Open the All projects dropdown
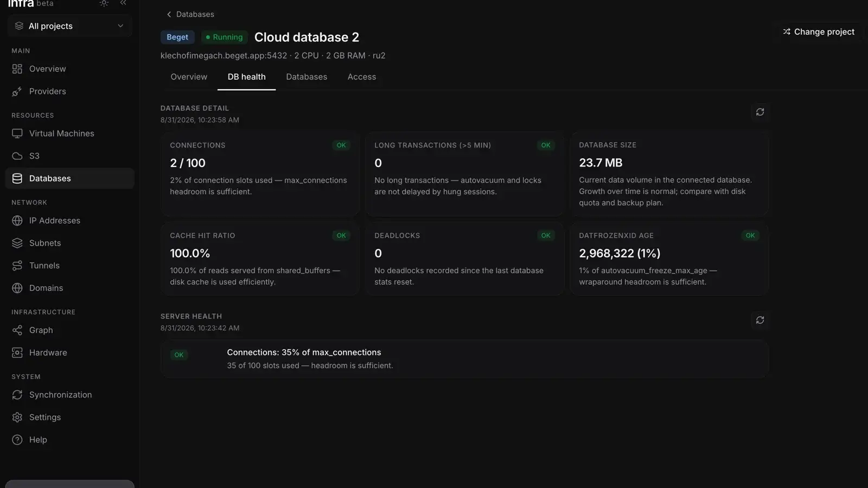Screen dimensions: 868x488 tap(69, 26)
